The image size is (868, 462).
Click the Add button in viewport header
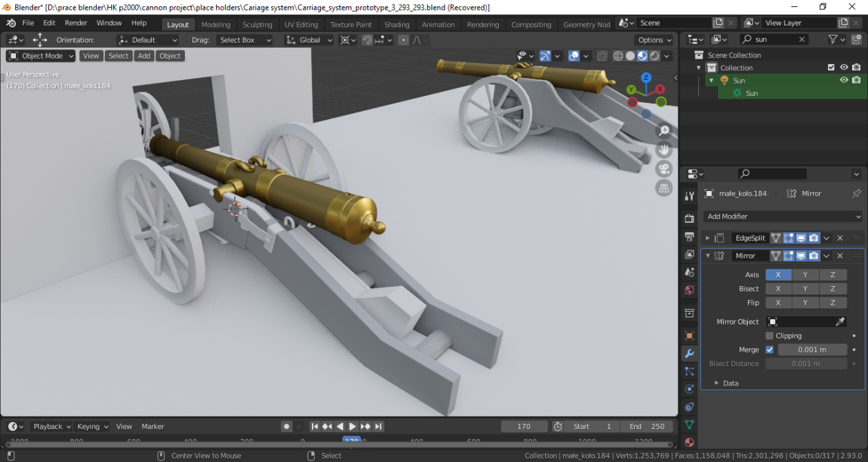pos(144,56)
